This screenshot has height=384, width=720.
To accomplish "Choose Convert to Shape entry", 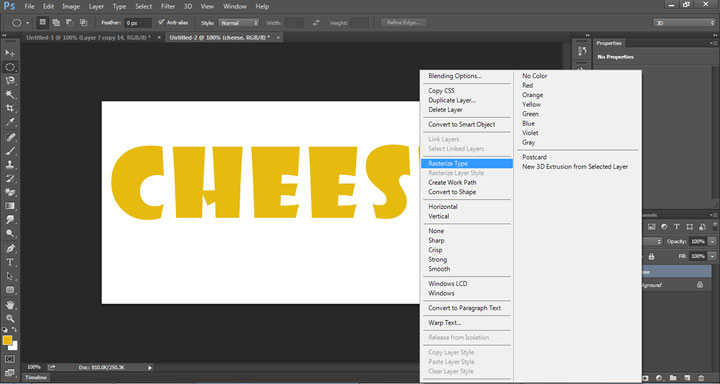I will click(x=452, y=192).
